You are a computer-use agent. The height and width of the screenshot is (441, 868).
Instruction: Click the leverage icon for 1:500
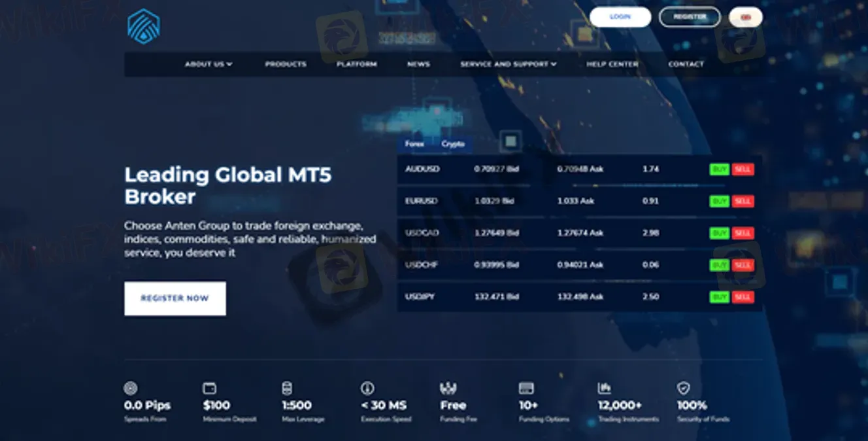tap(287, 388)
